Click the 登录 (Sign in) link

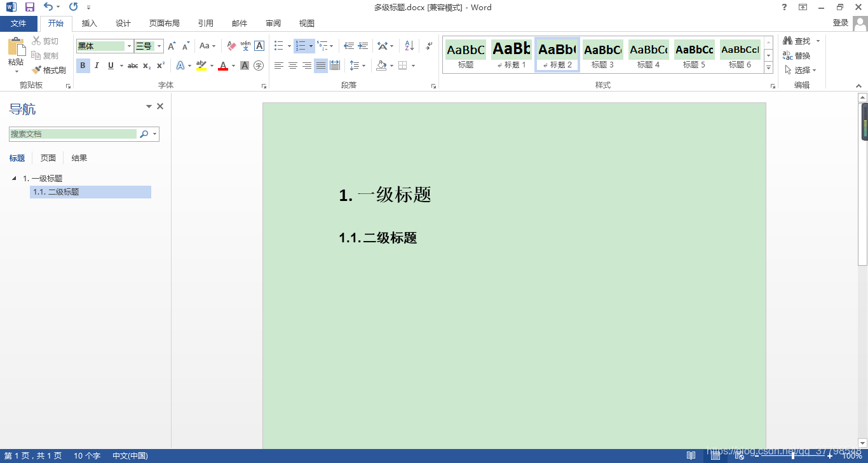(841, 23)
